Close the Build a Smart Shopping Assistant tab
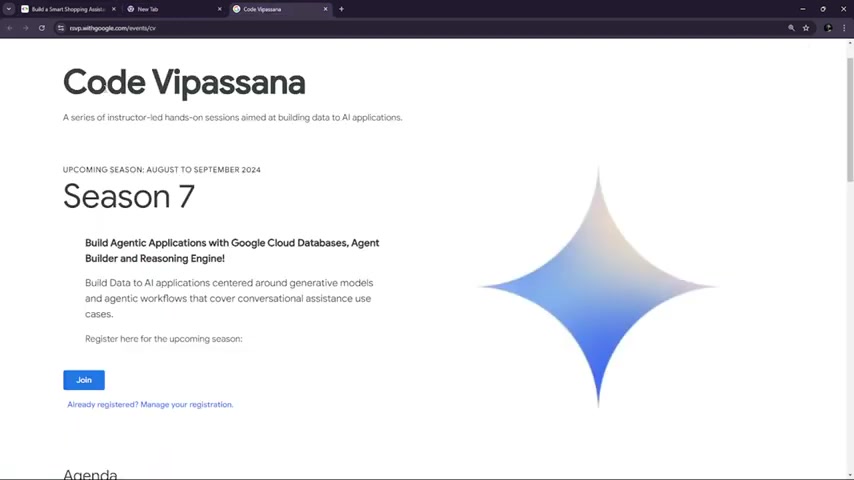854x480 pixels. pos(114,9)
